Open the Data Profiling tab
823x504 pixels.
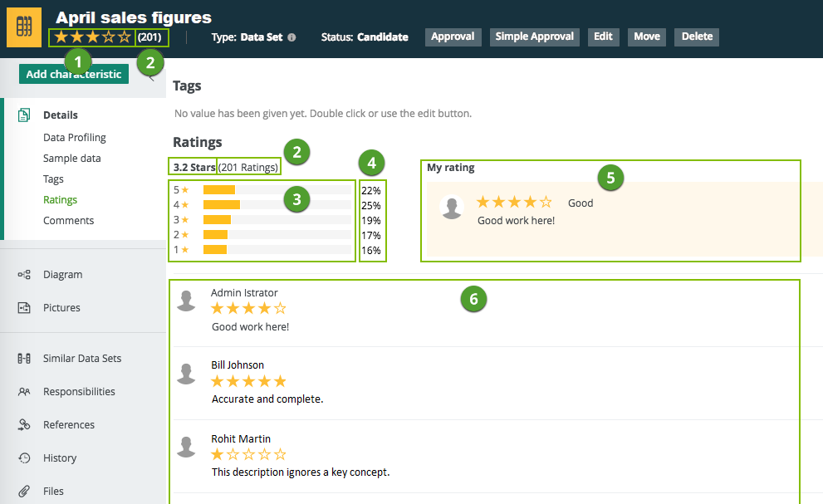tap(75, 138)
